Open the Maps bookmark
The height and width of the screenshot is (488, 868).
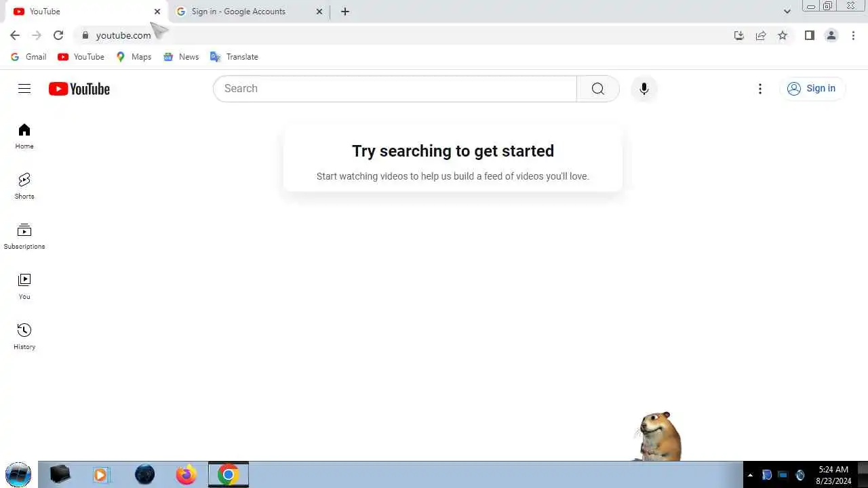[134, 57]
